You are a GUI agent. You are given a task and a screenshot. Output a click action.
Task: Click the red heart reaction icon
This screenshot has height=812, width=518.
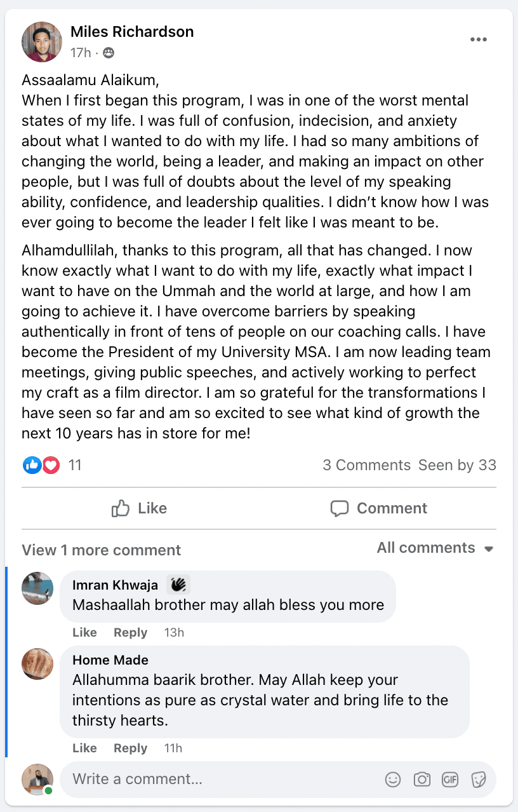click(51, 465)
